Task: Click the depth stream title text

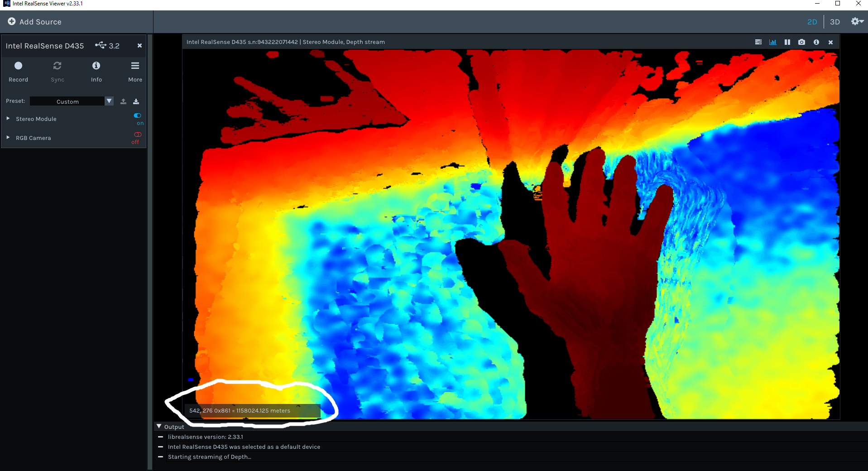Action: point(286,42)
